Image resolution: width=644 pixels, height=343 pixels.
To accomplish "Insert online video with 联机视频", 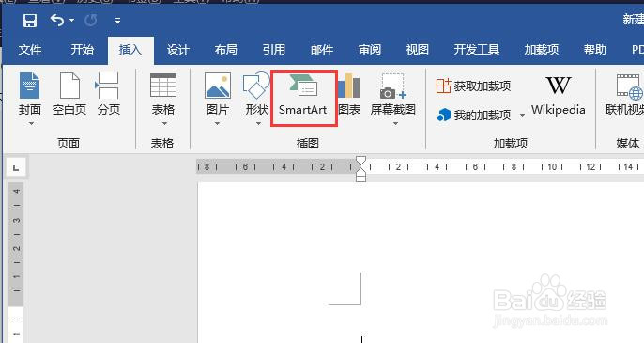I will pyautogui.click(x=624, y=95).
